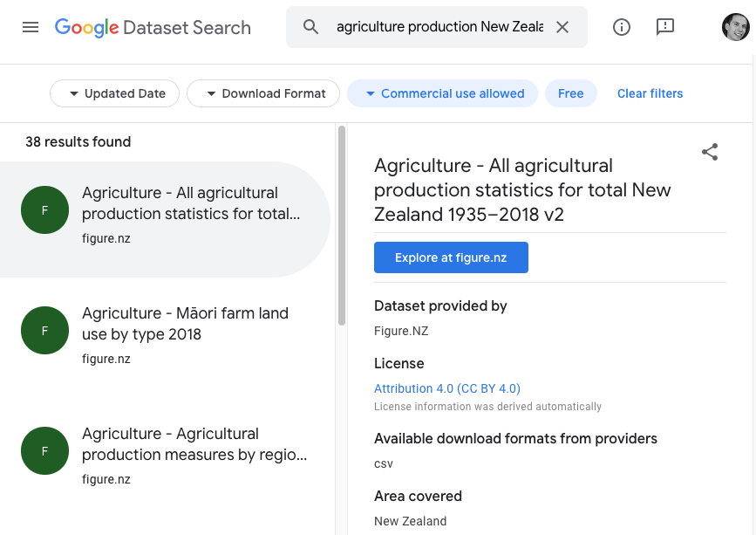Click the send feedback icon

point(665,27)
